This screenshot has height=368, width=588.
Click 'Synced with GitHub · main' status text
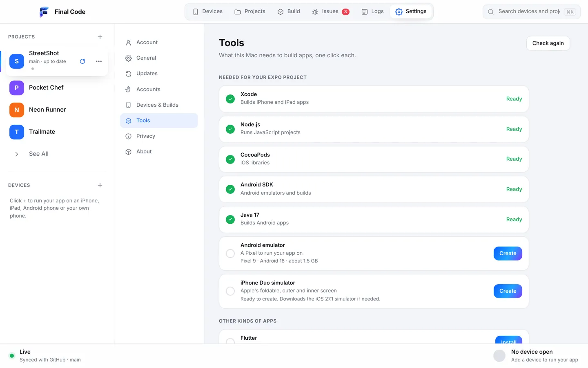pyautogui.click(x=50, y=360)
